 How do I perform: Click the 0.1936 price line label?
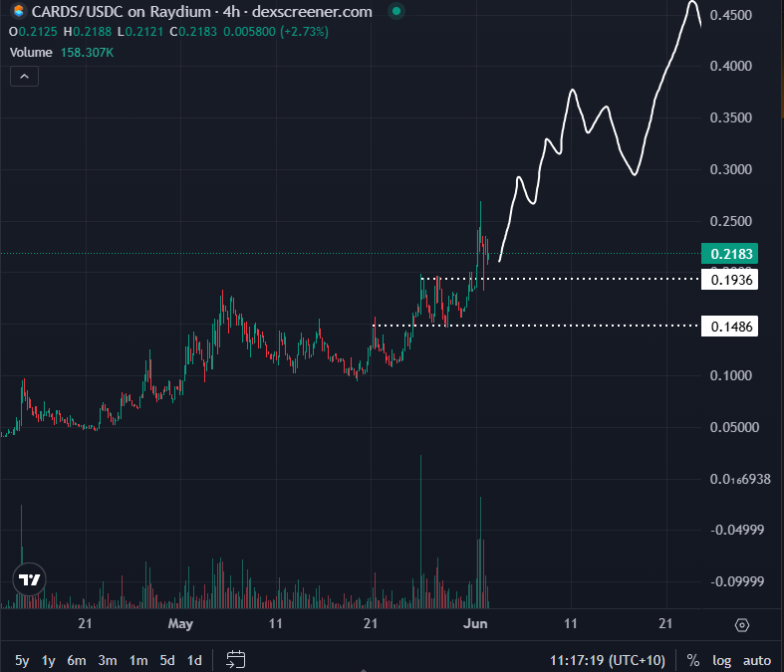point(730,280)
